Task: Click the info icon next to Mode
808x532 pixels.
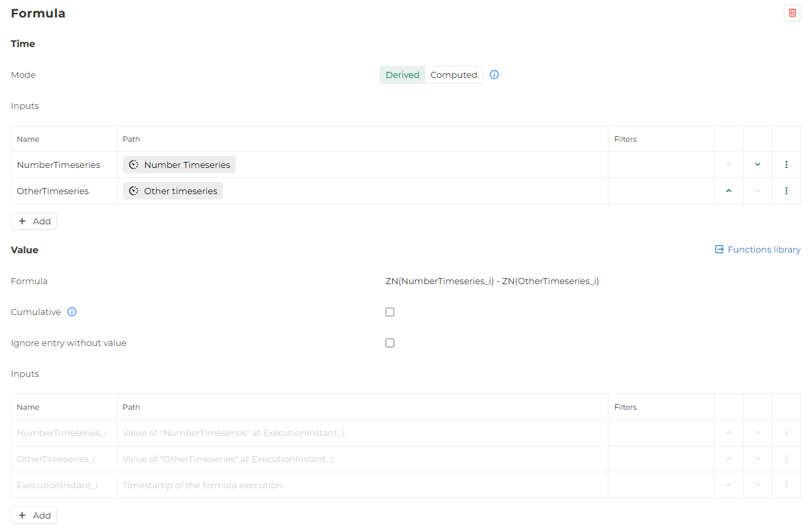Action: click(x=494, y=75)
